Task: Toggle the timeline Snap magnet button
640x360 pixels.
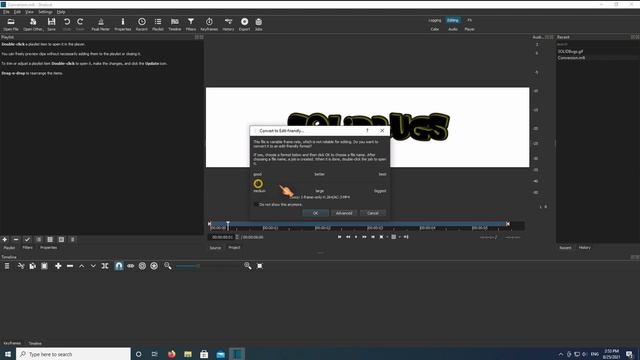Action: [119, 266]
